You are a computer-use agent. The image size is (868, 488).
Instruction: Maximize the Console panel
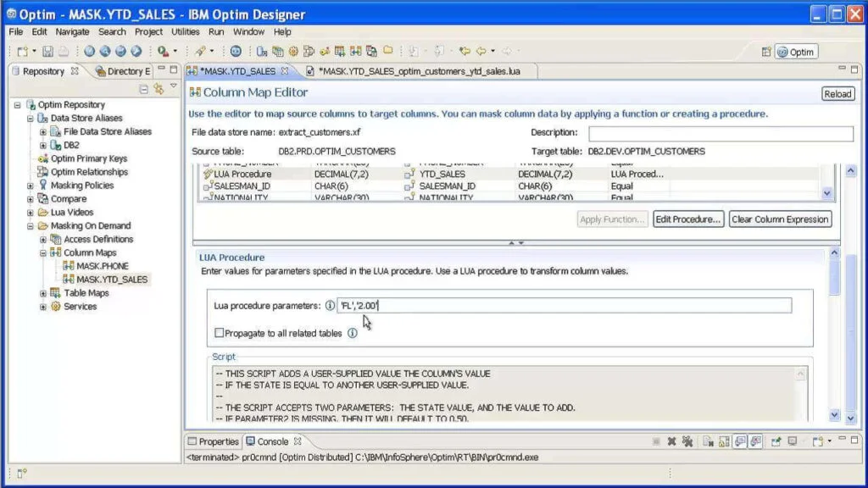click(x=854, y=440)
